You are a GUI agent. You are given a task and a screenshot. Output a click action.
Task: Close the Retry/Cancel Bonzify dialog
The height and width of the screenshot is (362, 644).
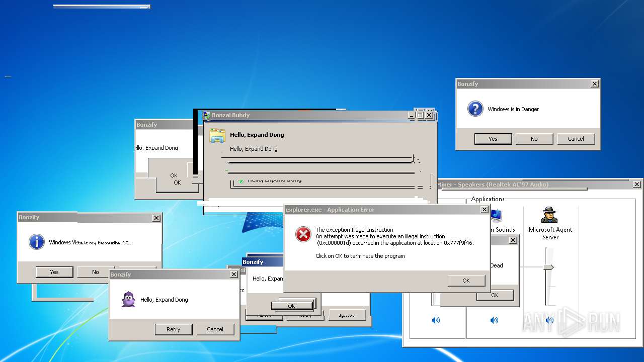pos(234,275)
